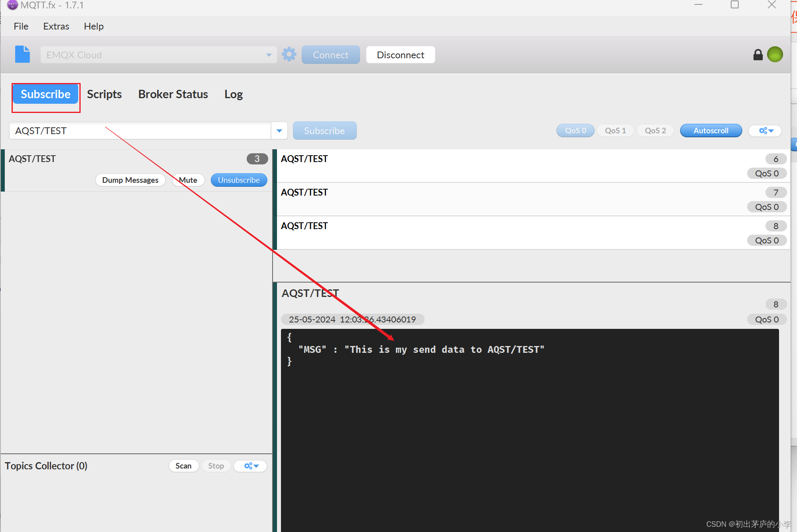Select QoS 2 subscription level
The height and width of the screenshot is (532, 797).
[x=655, y=131]
